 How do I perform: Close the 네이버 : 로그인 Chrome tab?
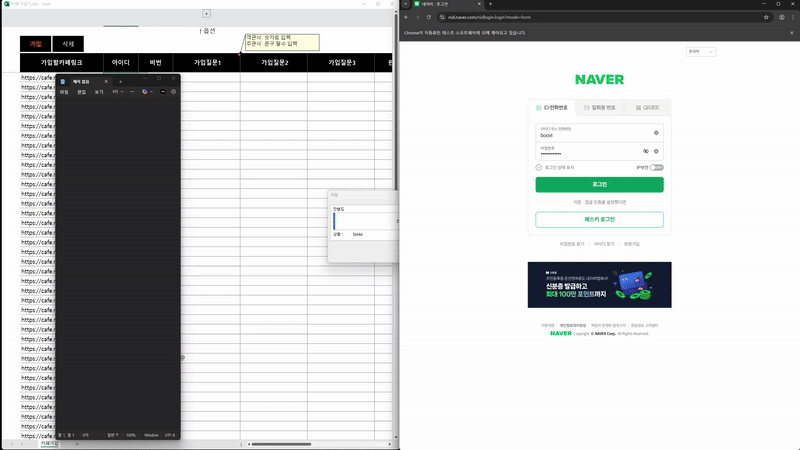pos(479,4)
